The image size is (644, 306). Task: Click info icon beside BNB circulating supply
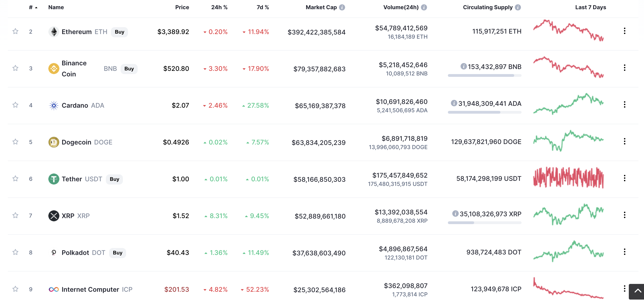click(464, 66)
